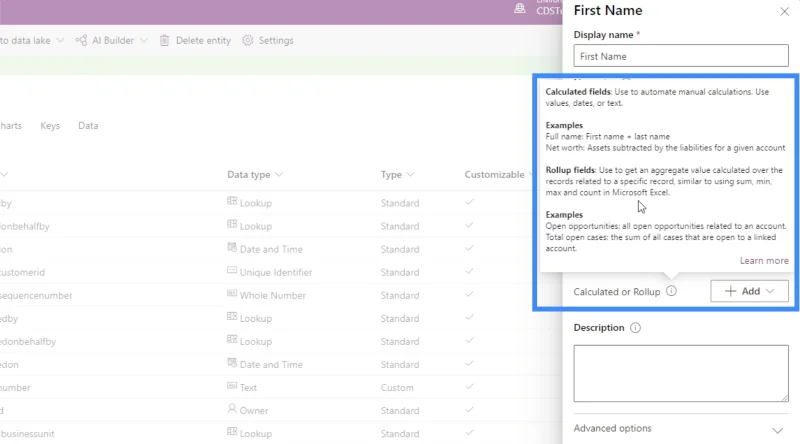Click plus icon on Add button
Screen dimensions: 800x444
[730, 291]
